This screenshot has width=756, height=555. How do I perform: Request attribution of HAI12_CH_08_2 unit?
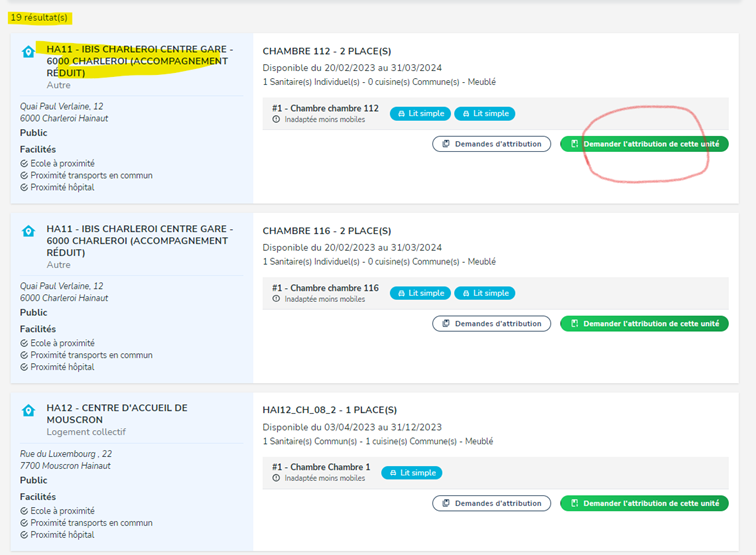644,503
